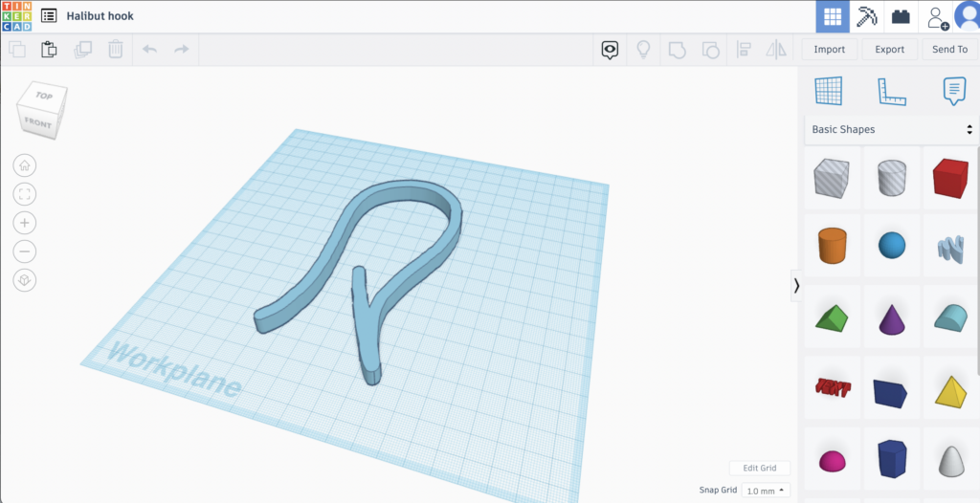Select the gray Paraboloid shape
The image size is (980, 503).
(x=950, y=461)
